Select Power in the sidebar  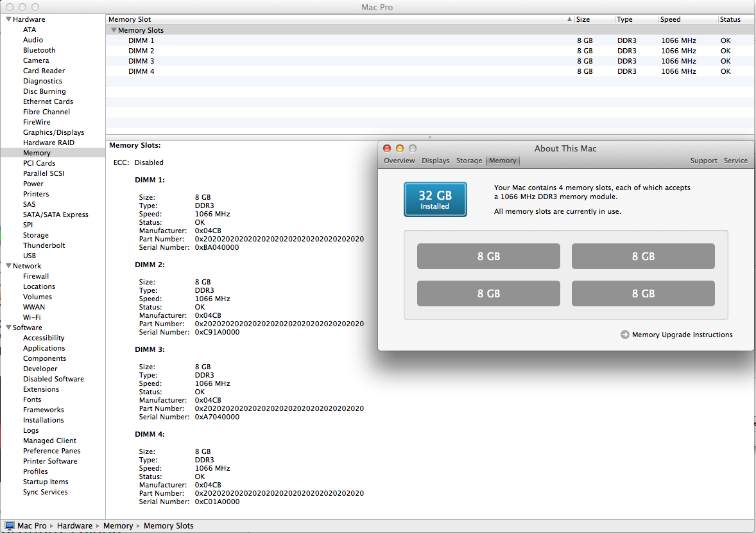click(33, 184)
